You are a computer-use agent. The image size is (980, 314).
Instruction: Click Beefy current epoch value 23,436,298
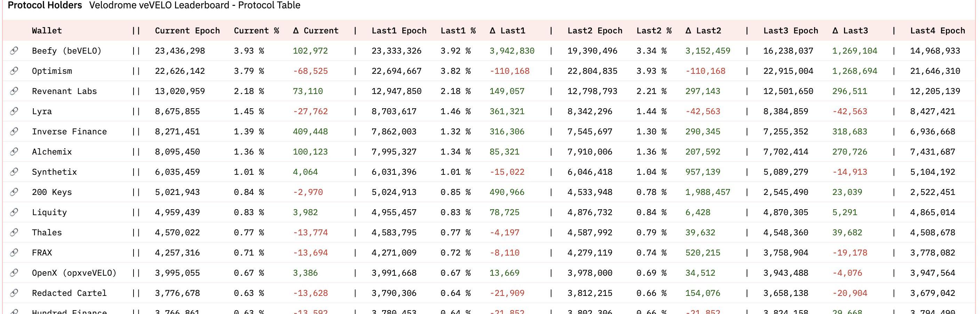point(180,50)
